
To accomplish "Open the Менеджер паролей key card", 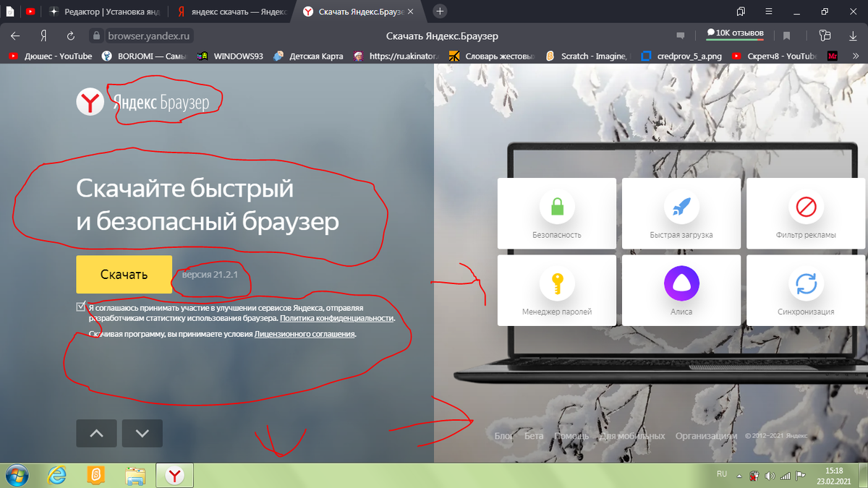I will [x=557, y=290].
